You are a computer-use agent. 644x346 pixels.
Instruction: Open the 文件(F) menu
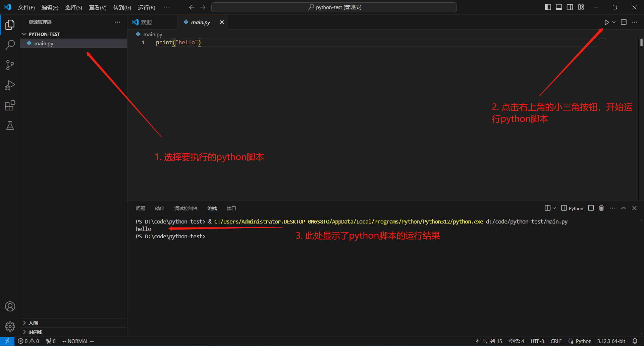(26, 7)
